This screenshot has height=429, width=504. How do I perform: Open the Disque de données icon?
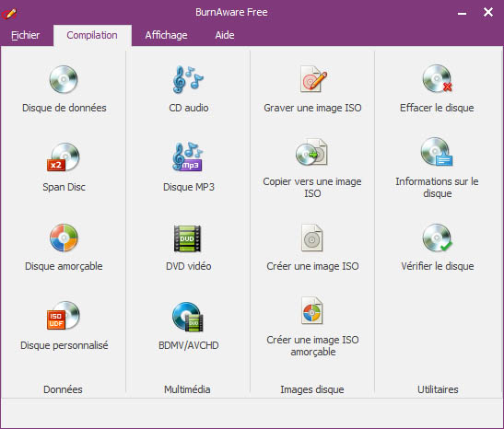[64, 79]
